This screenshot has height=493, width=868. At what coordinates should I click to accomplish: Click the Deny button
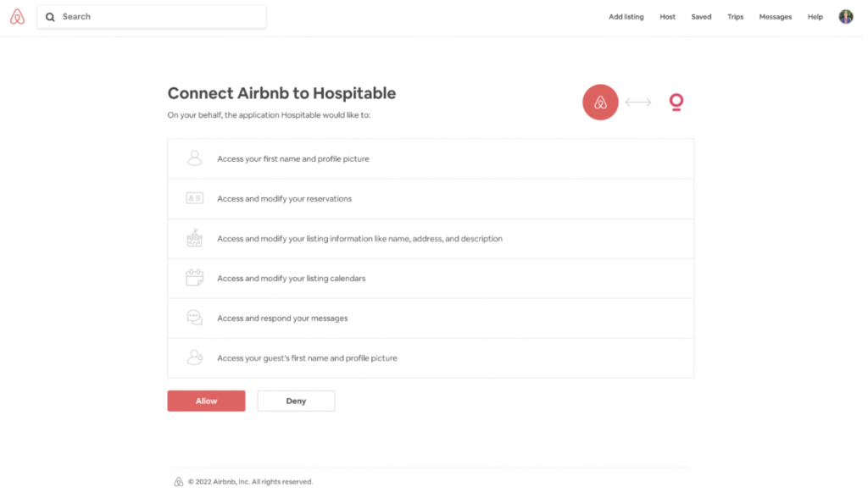295,401
